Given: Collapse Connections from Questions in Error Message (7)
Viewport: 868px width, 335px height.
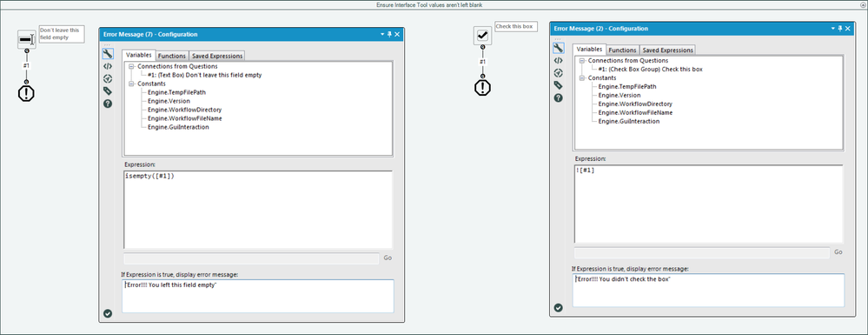Looking at the screenshot, I should [x=131, y=66].
